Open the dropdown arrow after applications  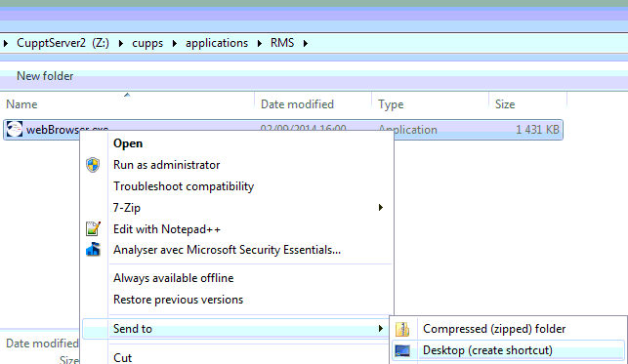coord(259,43)
